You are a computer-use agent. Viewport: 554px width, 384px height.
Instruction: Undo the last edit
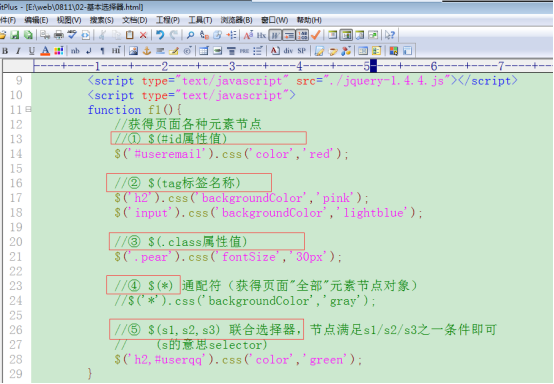(160, 35)
